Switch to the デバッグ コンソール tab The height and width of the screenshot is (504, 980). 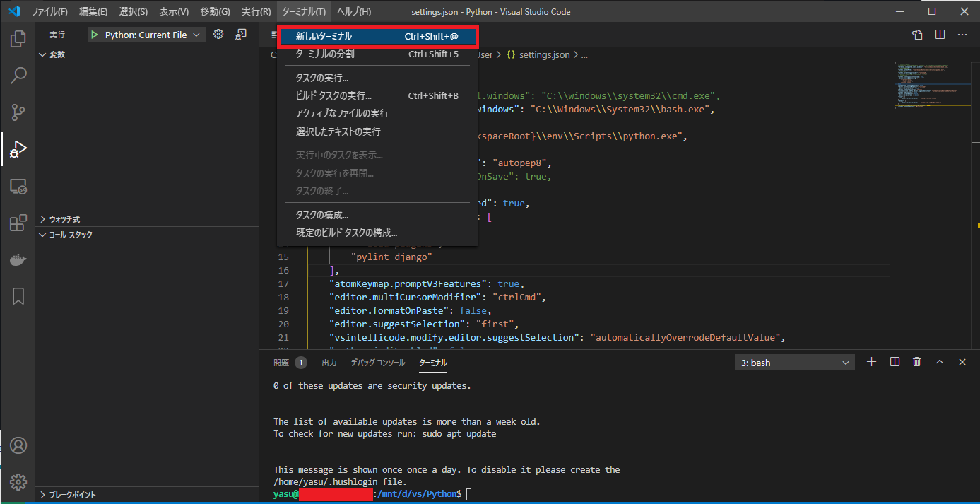(378, 363)
